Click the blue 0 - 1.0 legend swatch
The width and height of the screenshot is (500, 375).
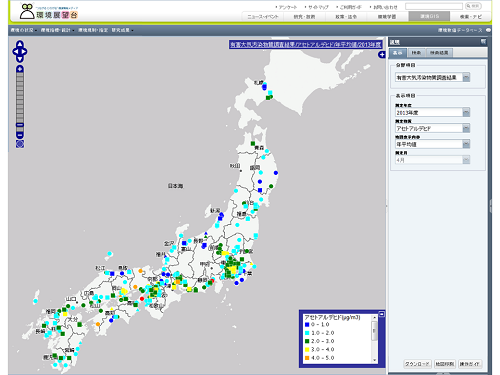point(307,324)
